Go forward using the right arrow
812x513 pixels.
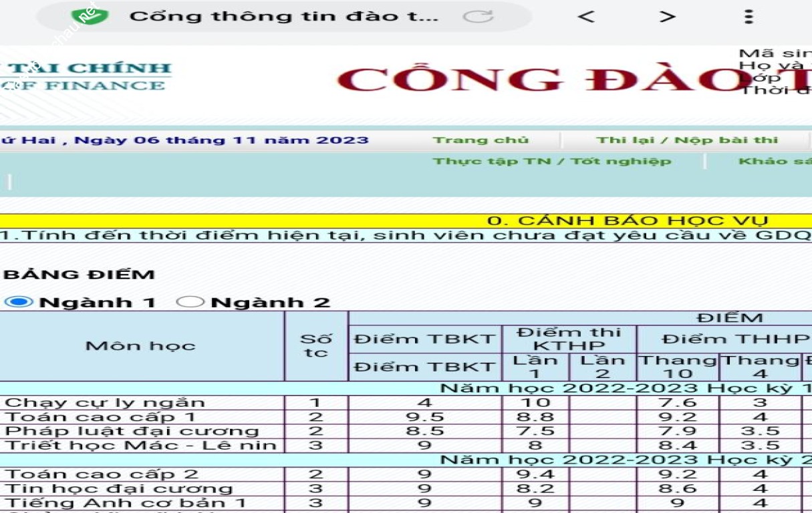pyautogui.click(x=666, y=16)
